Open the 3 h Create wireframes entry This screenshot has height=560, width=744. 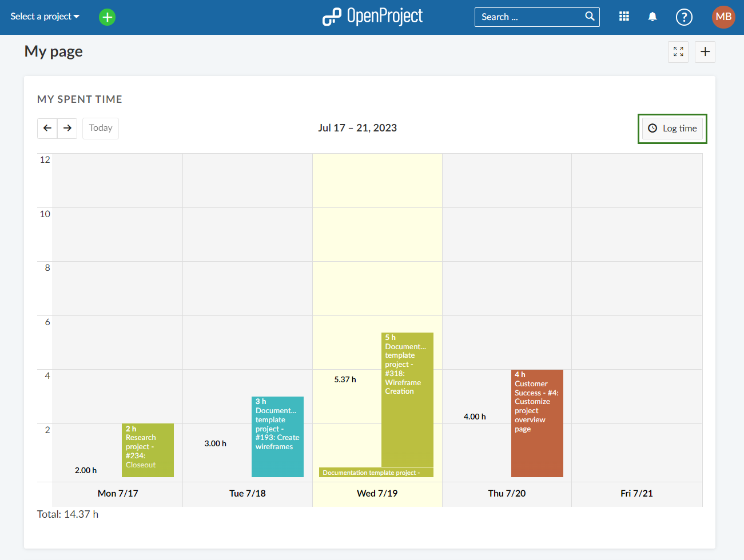click(x=277, y=437)
